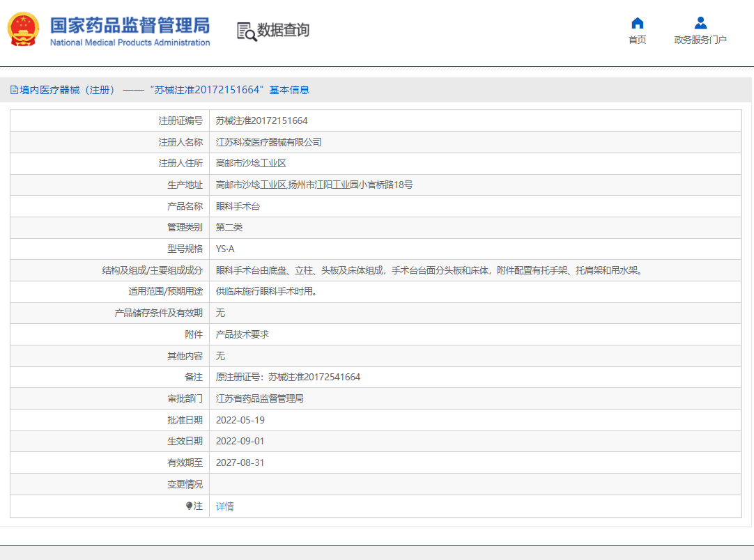Click the 批准日期 row label
The width and height of the screenshot is (754, 560).
185,420
